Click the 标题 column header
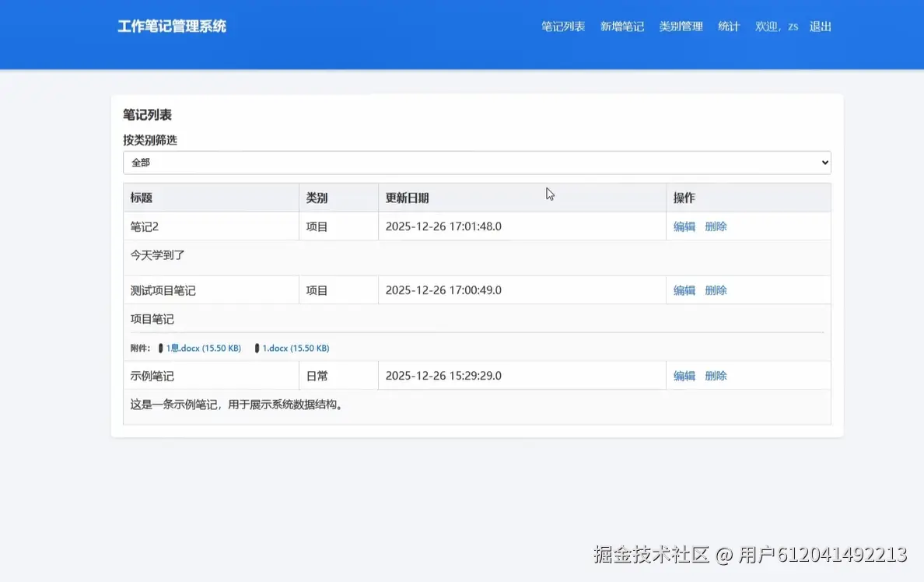The image size is (924, 582). click(211, 198)
